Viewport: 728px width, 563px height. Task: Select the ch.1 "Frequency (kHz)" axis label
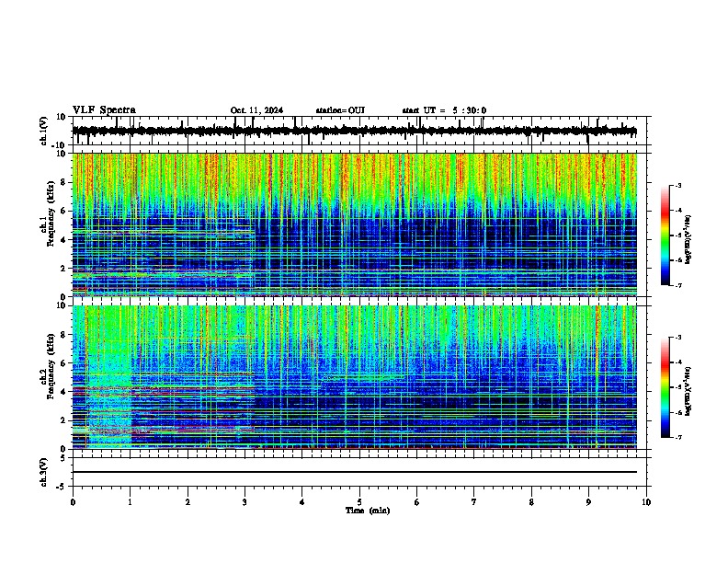(x=51, y=214)
